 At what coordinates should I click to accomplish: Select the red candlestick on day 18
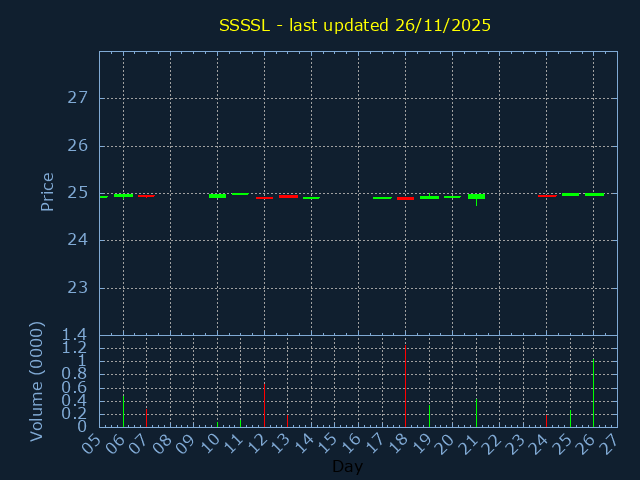click(405, 198)
